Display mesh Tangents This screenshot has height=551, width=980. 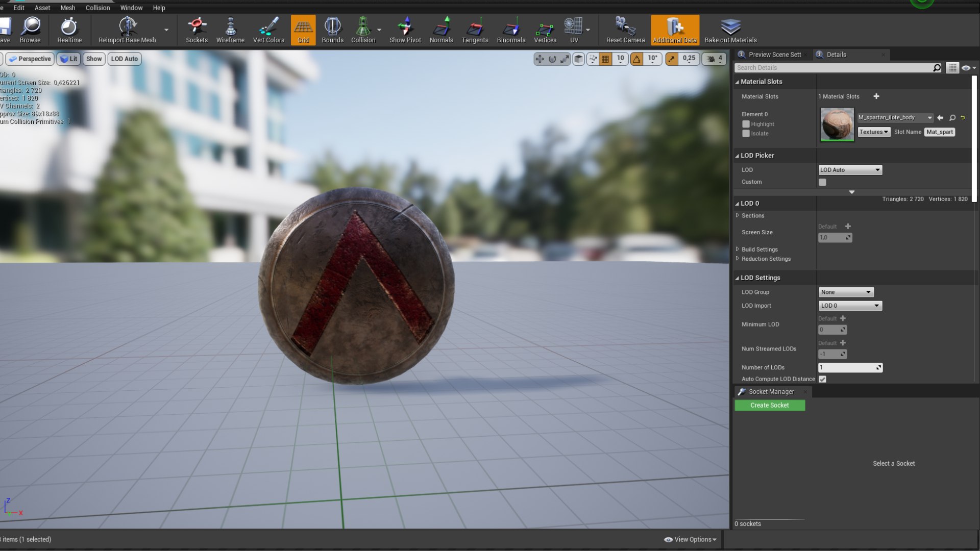pos(475,30)
